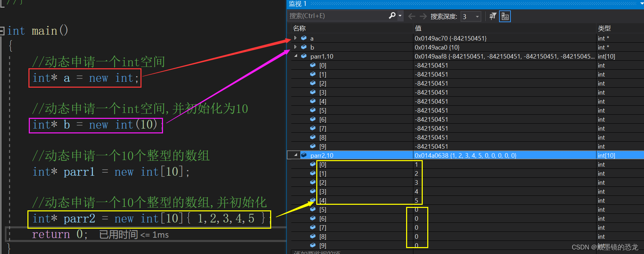This screenshot has height=254, width=644.
Task: Collapse the main function code fold
Action: click(2, 30)
